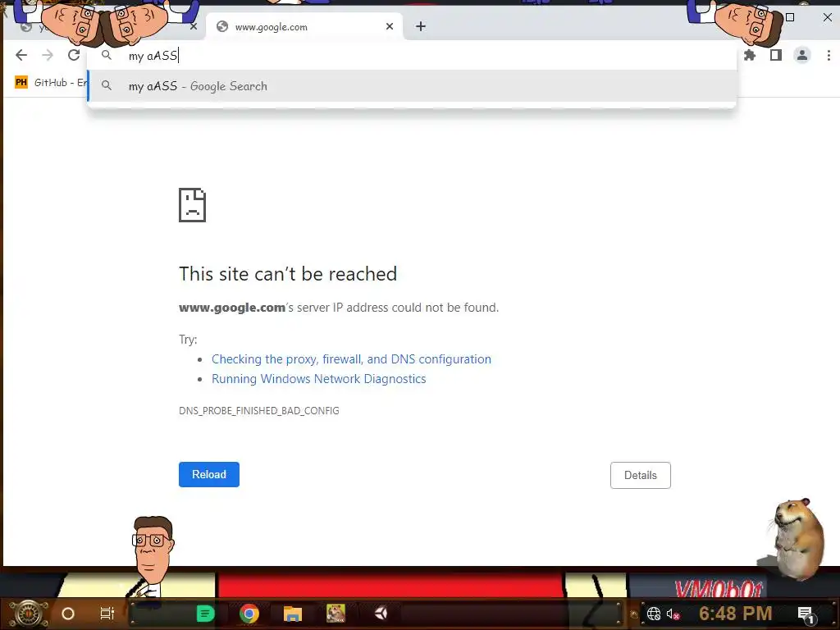The height and width of the screenshot is (630, 840).
Task: Open the notification center icon
Action: click(806, 614)
